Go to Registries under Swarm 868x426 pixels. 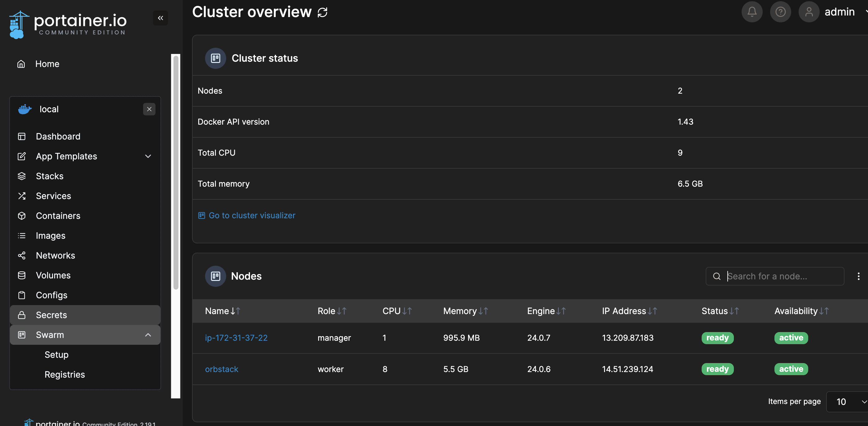point(65,375)
